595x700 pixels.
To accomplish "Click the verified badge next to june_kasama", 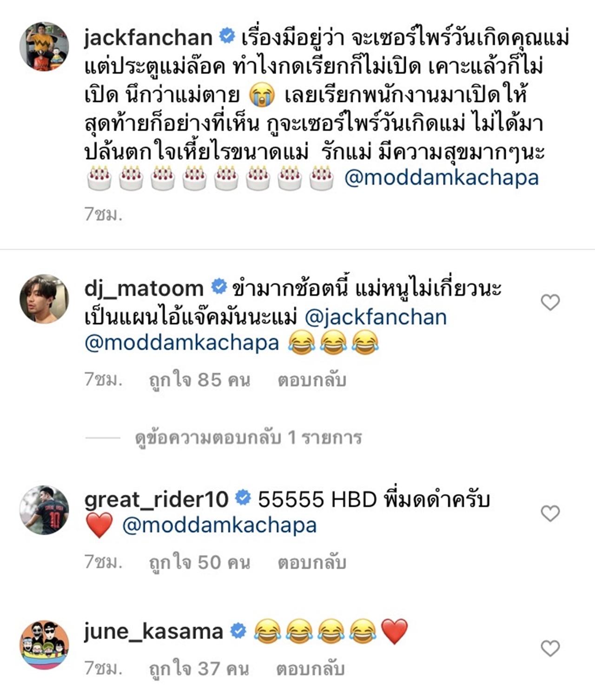I will (238, 631).
